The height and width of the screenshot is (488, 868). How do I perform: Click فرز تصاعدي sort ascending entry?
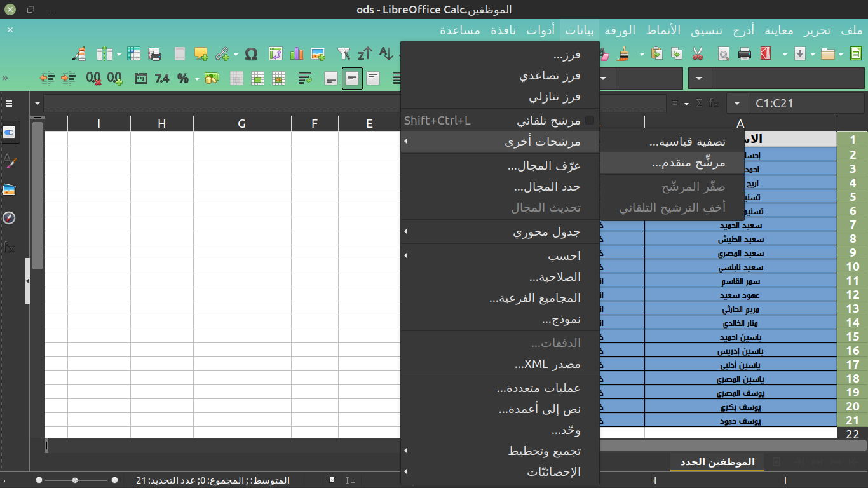click(550, 76)
